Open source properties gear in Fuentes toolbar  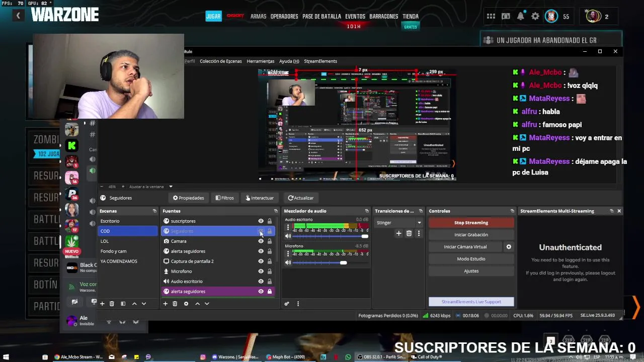click(x=186, y=304)
